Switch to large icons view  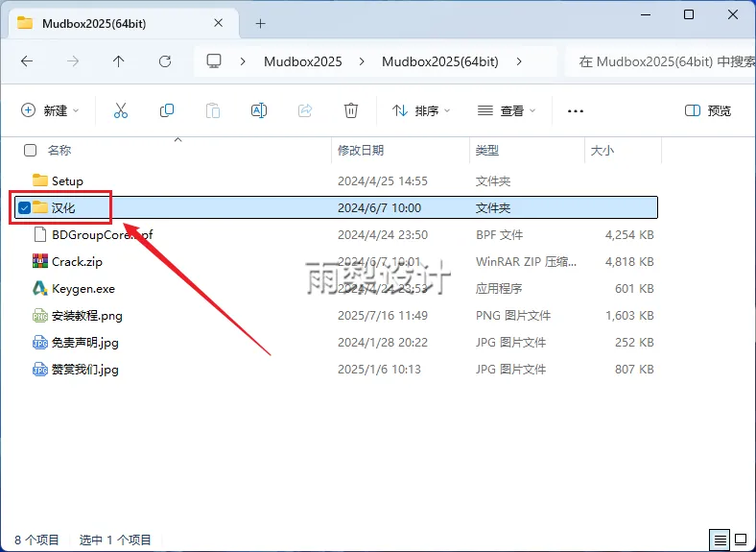740,540
